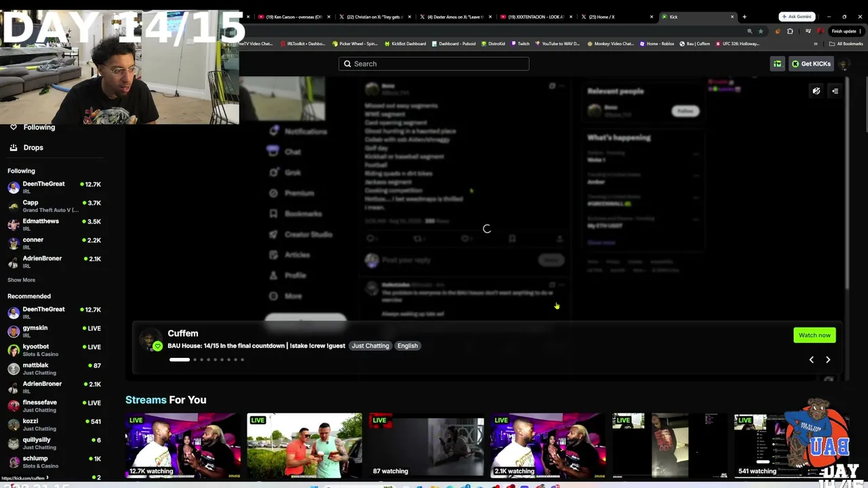This screenshot has width=868, height=488.
Task: Click the Following heart icon in sidebar
Action: [13, 127]
